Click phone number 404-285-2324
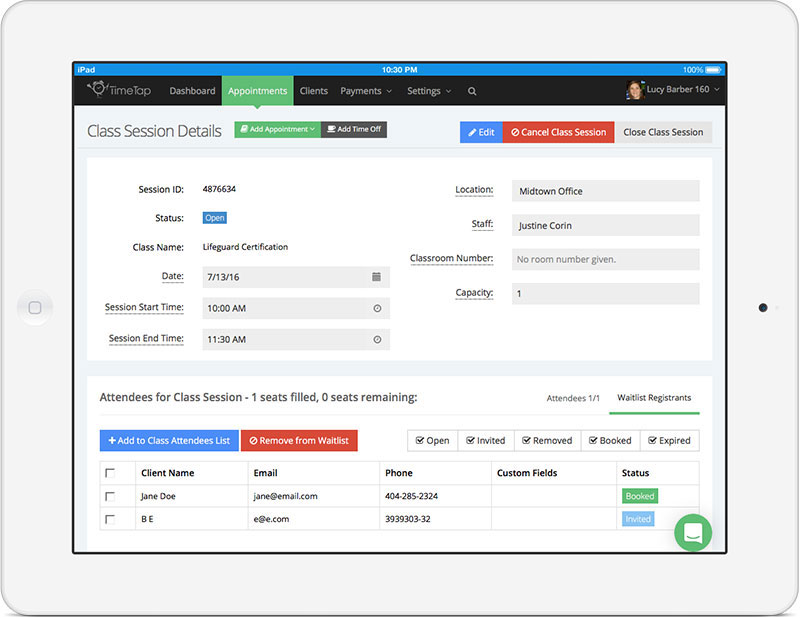This screenshot has width=800, height=618. coord(411,496)
